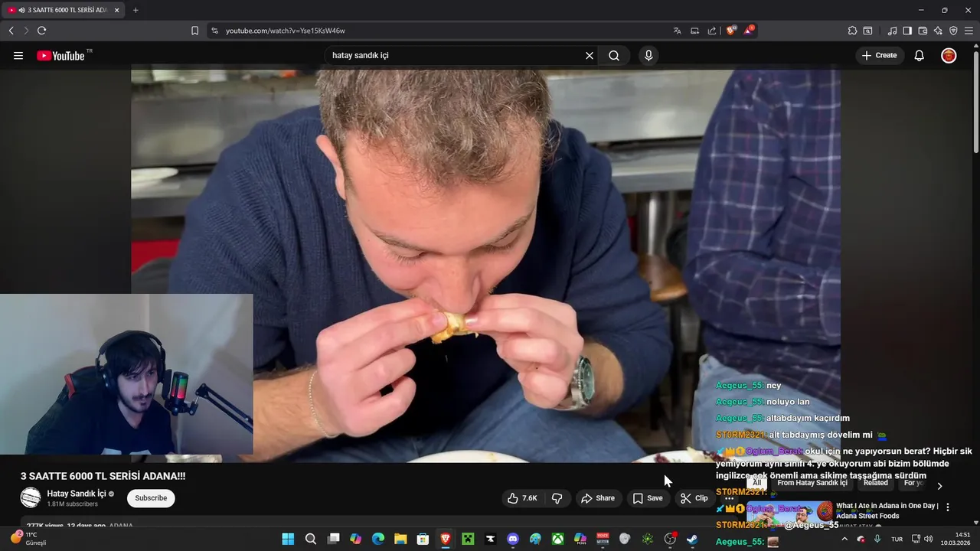980x551 pixels.
Task: Open the account avatar menu
Action: coord(949,56)
